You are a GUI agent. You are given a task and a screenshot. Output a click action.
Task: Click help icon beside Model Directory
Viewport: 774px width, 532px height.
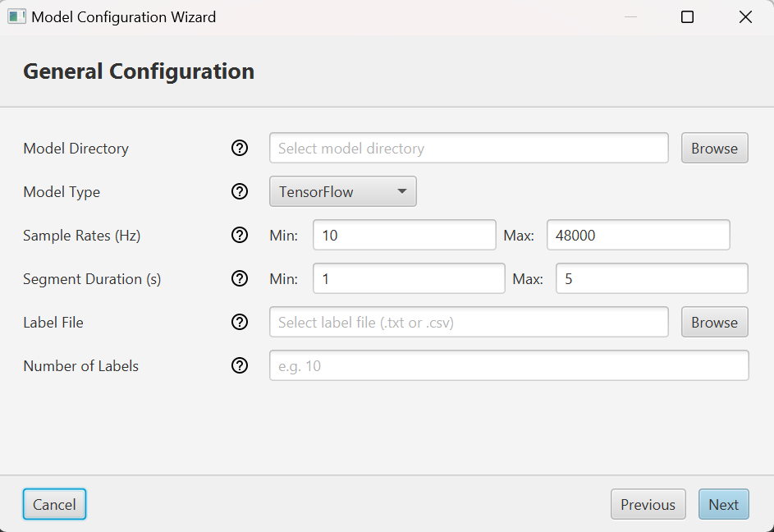240,149
